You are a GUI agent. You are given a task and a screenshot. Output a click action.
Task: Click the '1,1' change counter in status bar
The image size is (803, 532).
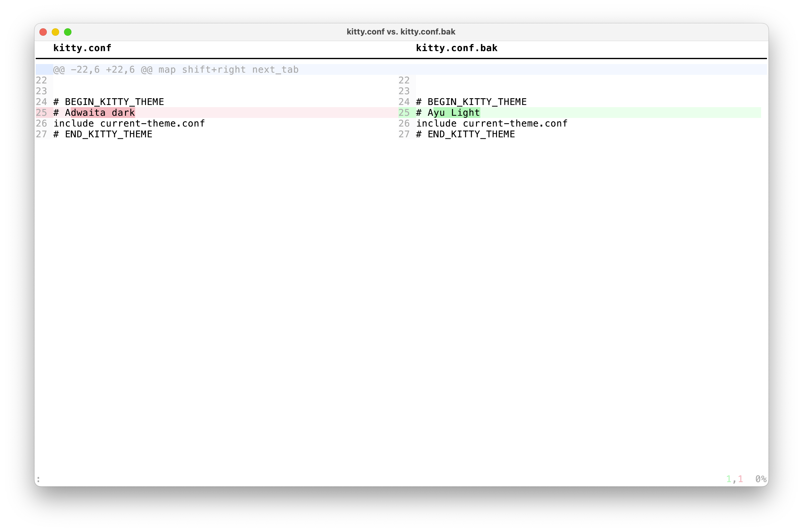[734, 479]
